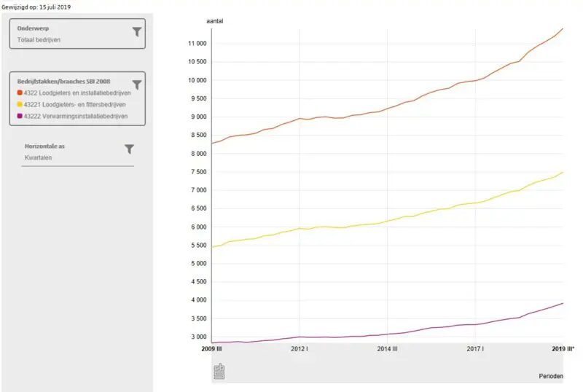Screen dimensions: 583x392
Task: Click the Horizontale as filter funnel icon
Action: (129, 149)
